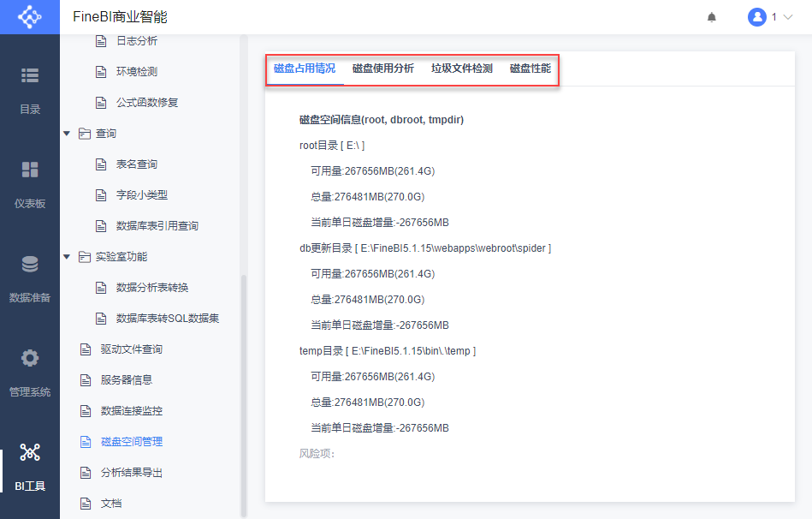
Task: Click 可用量 value under root目录
Action: (373, 171)
